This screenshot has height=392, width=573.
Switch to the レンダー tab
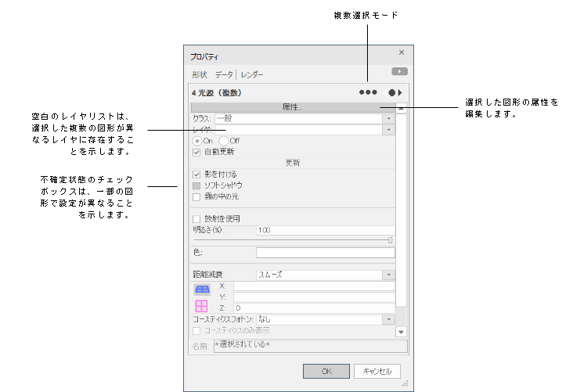pyautogui.click(x=252, y=74)
